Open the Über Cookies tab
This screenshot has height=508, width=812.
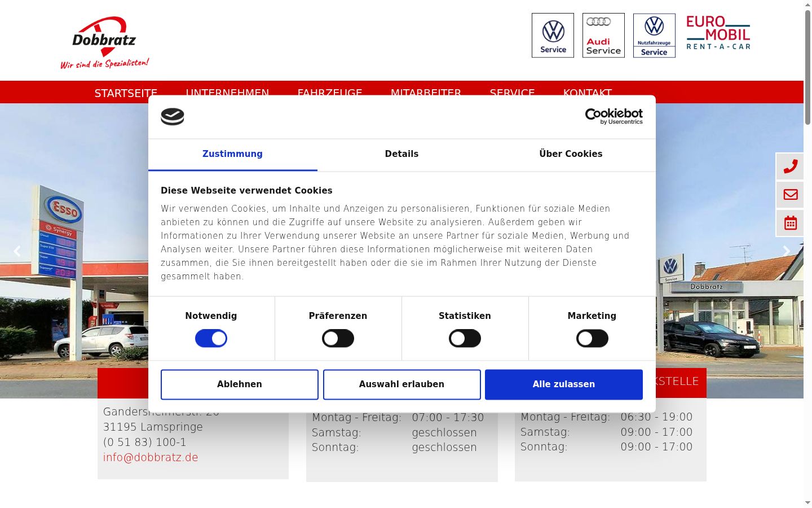(x=571, y=154)
